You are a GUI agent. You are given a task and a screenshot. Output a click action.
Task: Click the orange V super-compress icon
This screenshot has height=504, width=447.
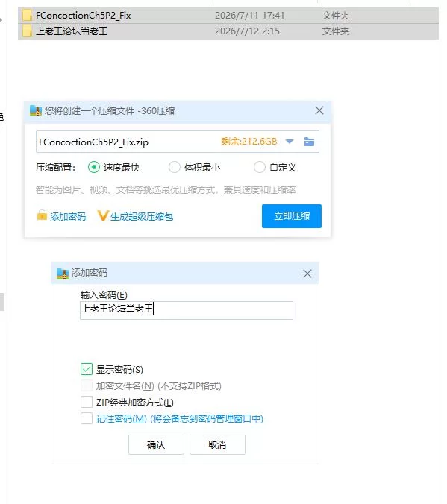click(103, 215)
